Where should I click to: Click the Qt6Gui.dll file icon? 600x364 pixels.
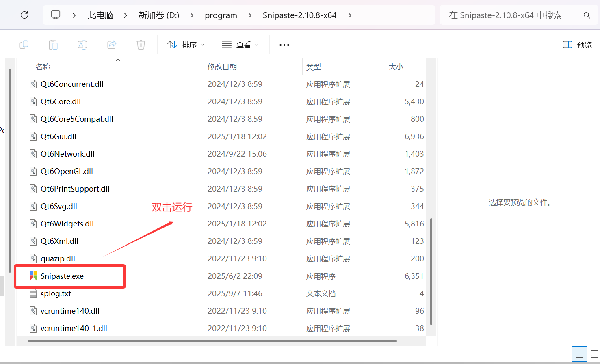coord(33,136)
